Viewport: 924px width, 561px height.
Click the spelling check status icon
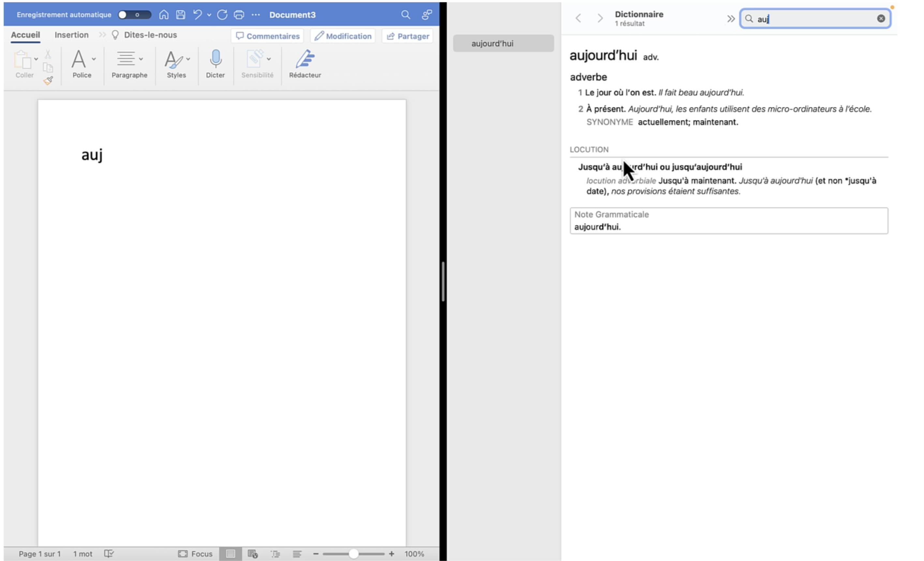(x=109, y=554)
